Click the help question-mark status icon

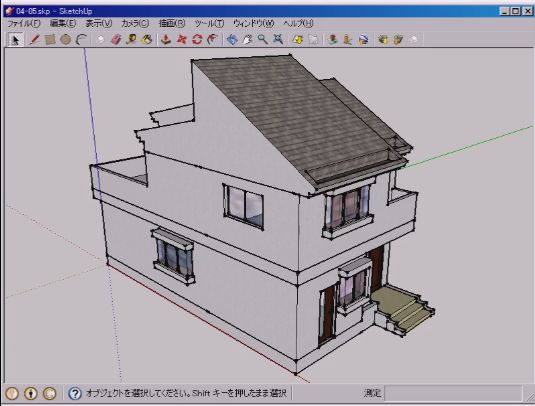click(75, 393)
